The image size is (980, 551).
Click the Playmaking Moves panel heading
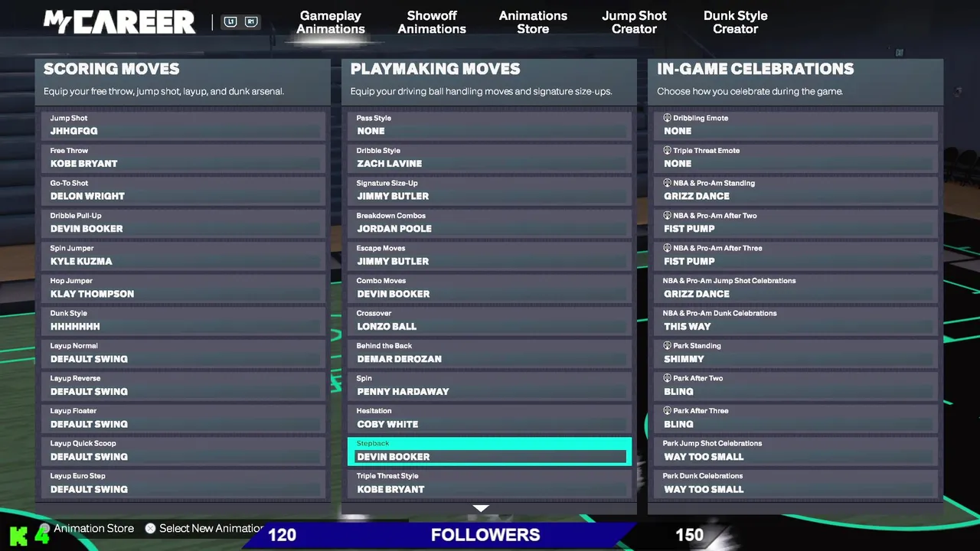[x=435, y=69]
